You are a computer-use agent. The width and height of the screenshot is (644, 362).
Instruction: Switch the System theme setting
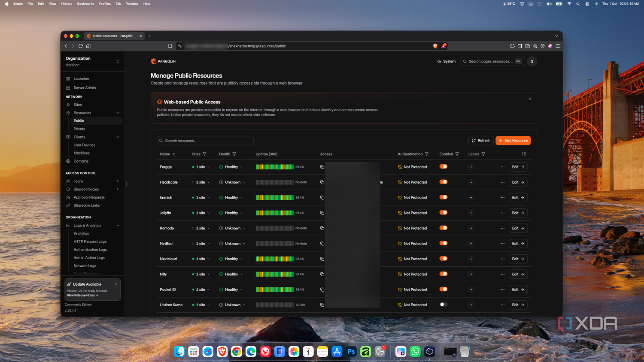447,61
